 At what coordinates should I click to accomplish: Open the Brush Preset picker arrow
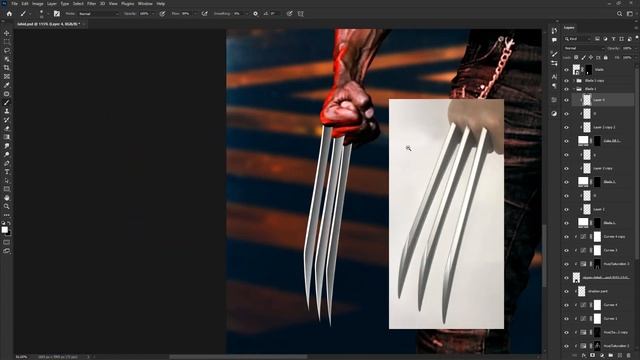click(x=47, y=13)
